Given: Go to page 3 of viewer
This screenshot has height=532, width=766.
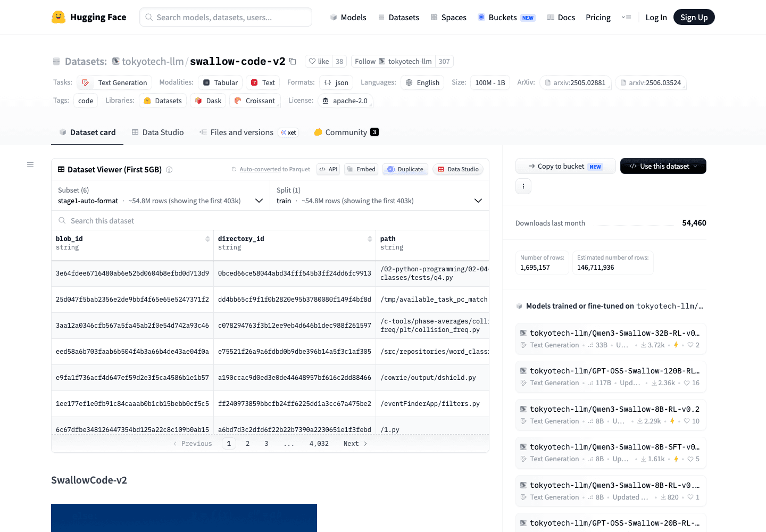Looking at the screenshot, I should click(266, 443).
